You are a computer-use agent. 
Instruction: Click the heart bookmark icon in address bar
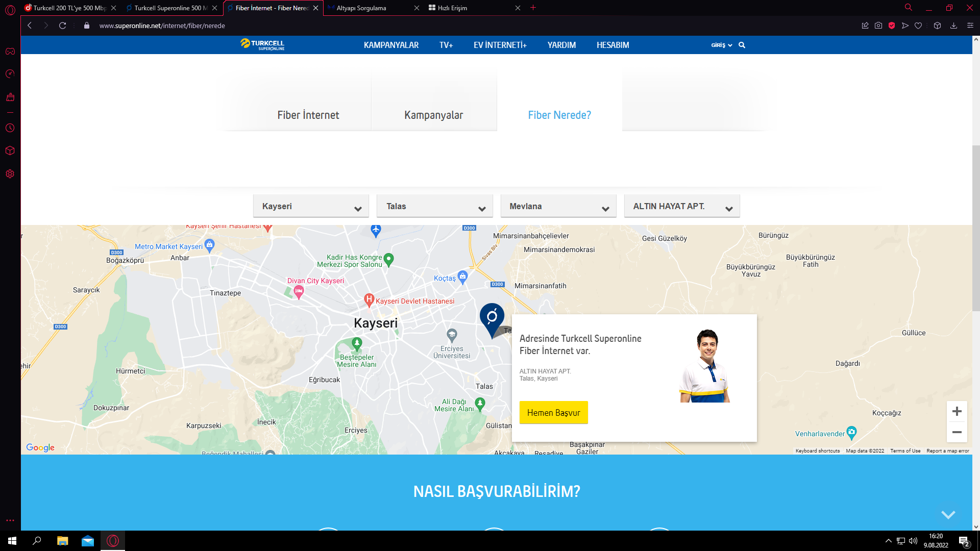tap(918, 26)
